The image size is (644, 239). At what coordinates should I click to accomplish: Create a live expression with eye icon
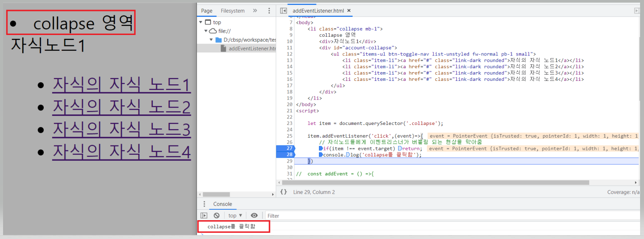254,215
